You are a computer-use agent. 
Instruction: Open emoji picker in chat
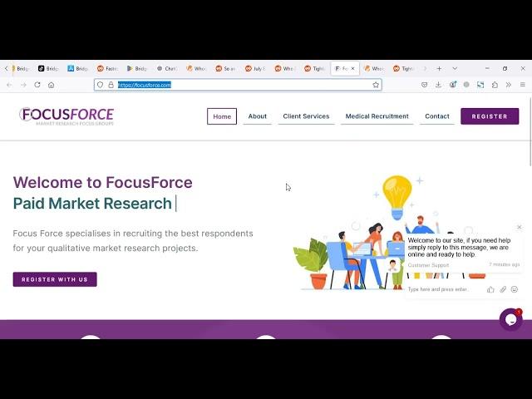tap(515, 289)
